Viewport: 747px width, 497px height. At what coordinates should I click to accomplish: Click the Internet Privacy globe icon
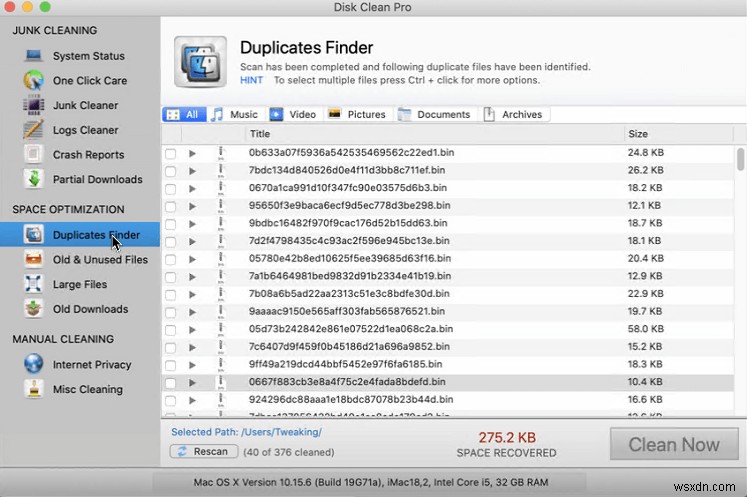33,364
